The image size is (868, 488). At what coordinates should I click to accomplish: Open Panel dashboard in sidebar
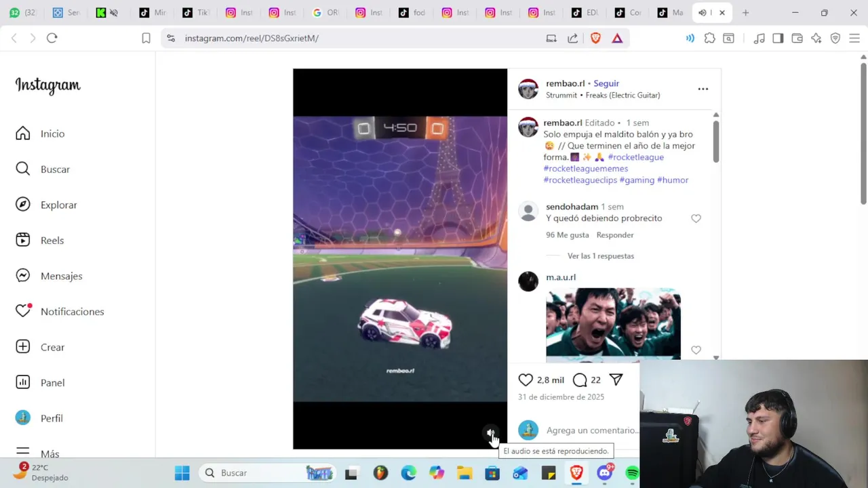[x=40, y=382]
